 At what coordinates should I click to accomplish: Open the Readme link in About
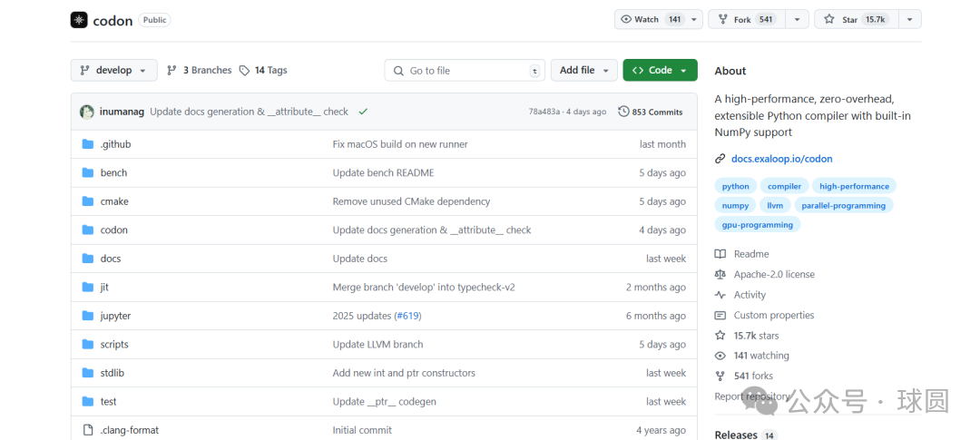[x=742, y=254]
